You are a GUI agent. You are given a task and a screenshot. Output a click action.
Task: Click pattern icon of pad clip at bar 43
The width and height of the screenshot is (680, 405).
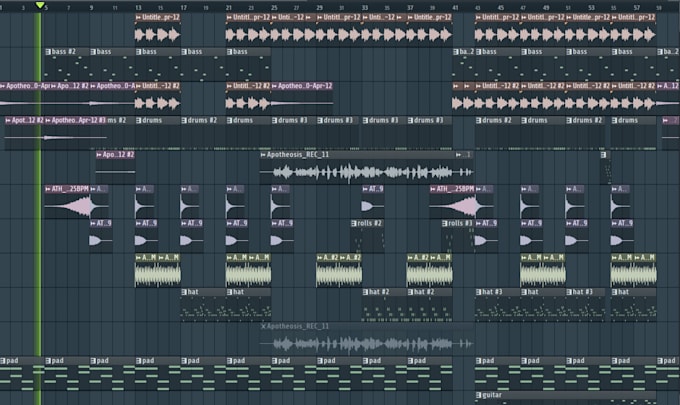tap(478, 361)
